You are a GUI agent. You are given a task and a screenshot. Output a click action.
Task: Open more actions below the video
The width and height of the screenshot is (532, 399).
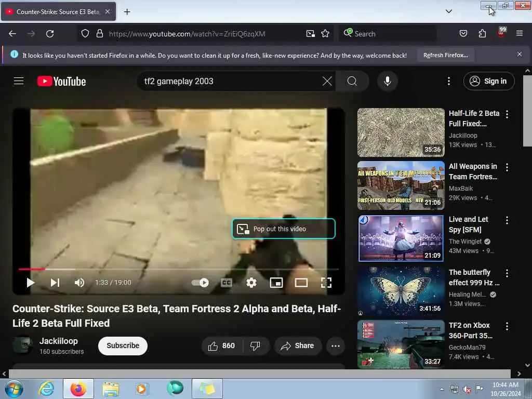tap(336, 345)
